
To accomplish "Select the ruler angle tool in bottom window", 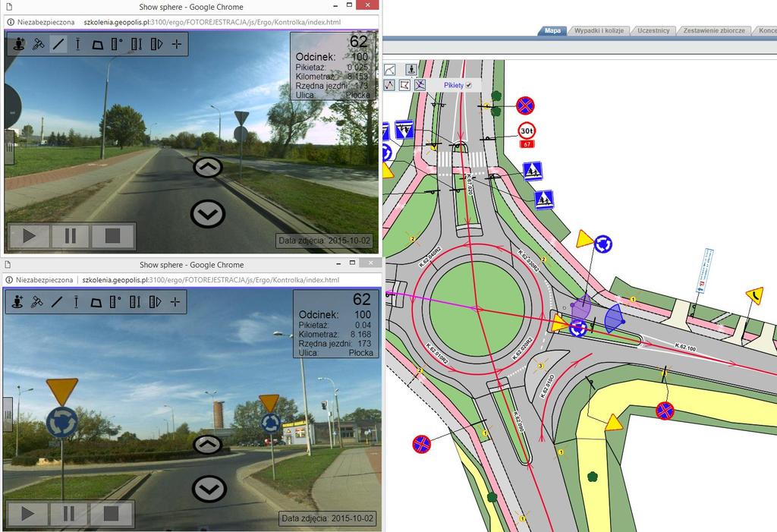I will [x=115, y=301].
